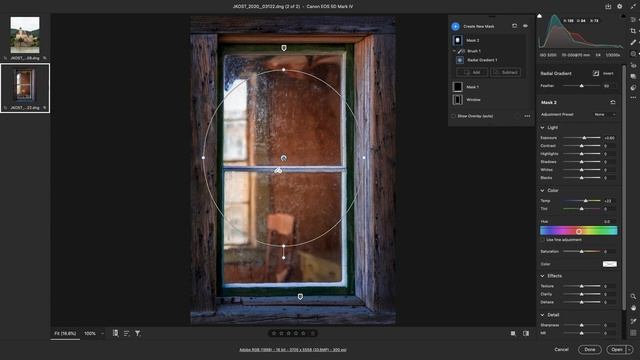Select the Zoom magnifier tool
The height and width of the screenshot is (360, 640).
coord(633,296)
